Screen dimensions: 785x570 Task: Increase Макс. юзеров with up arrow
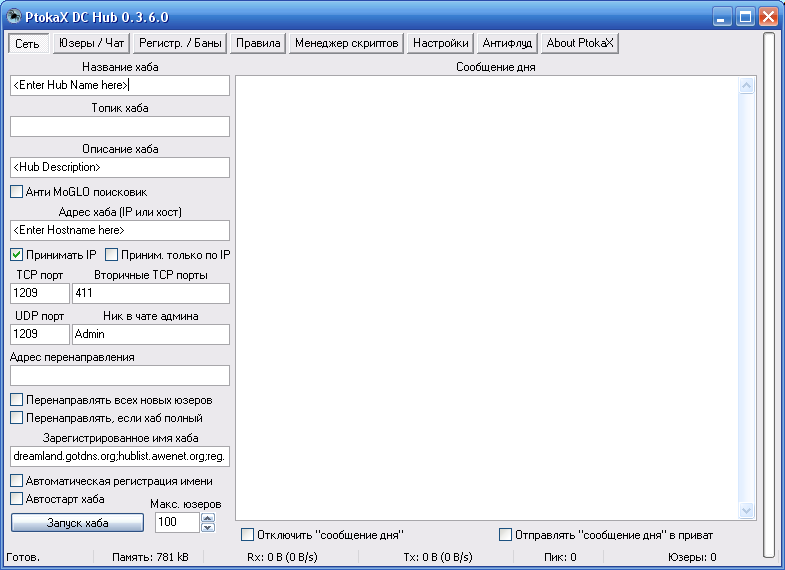tap(208, 518)
